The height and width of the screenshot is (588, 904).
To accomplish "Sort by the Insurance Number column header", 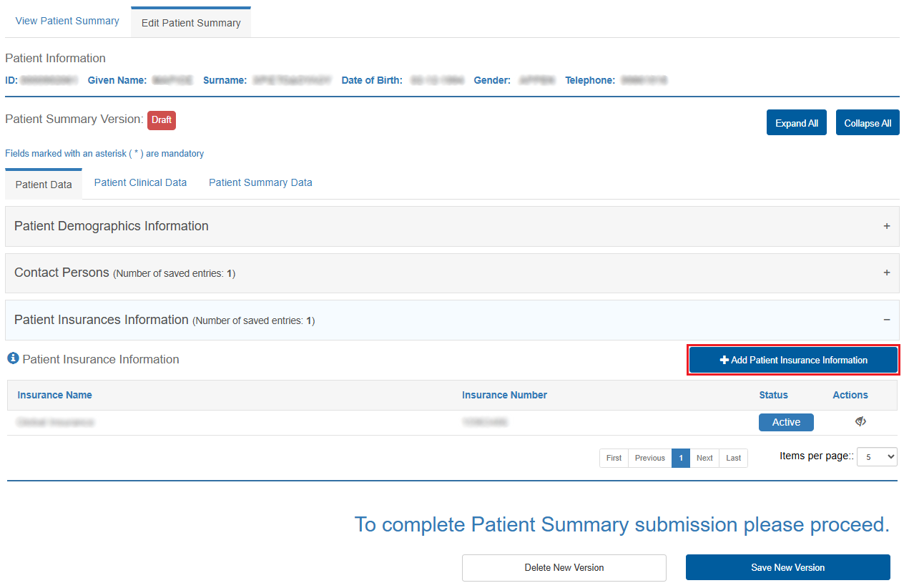I will click(504, 395).
